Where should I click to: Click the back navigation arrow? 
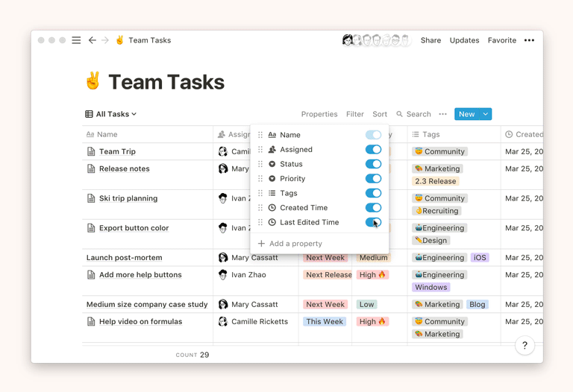[92, 40]
